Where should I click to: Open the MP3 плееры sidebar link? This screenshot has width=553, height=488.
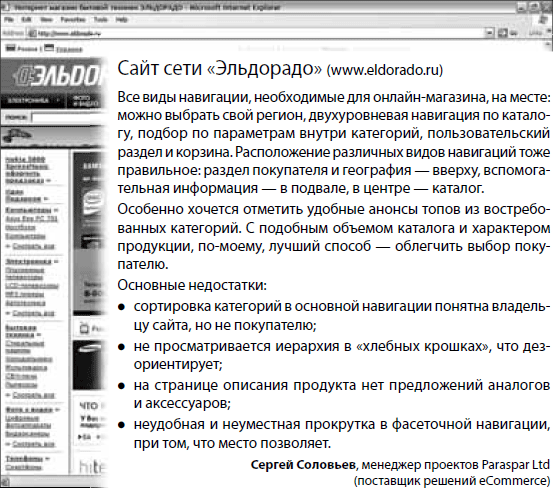(x=24, y=294)
